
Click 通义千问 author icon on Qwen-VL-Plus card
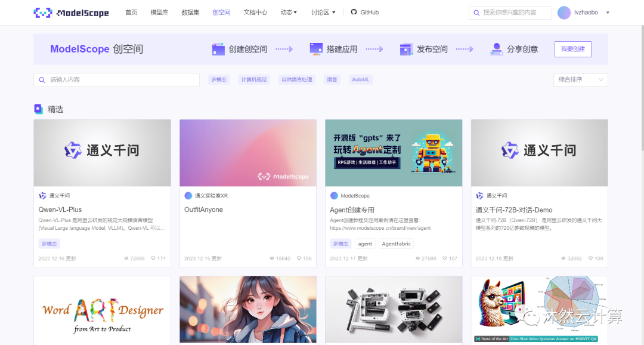(42, 196)
